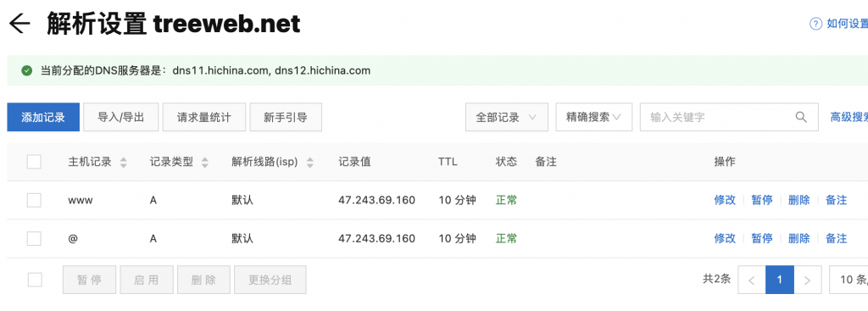The height and width of the screenshot is (311, 868).
Task: Click 修改 for the www record
Action: click(x=725, y=200)
